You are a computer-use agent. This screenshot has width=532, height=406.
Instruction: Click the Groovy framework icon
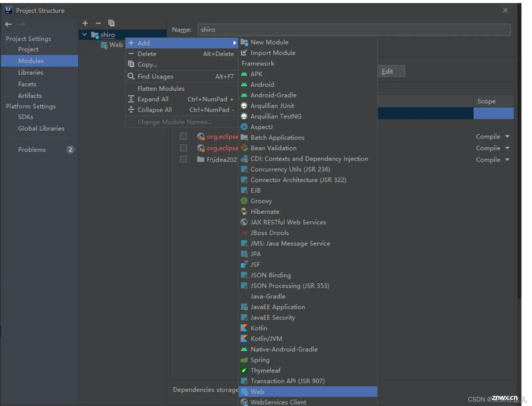pos(244,201)
